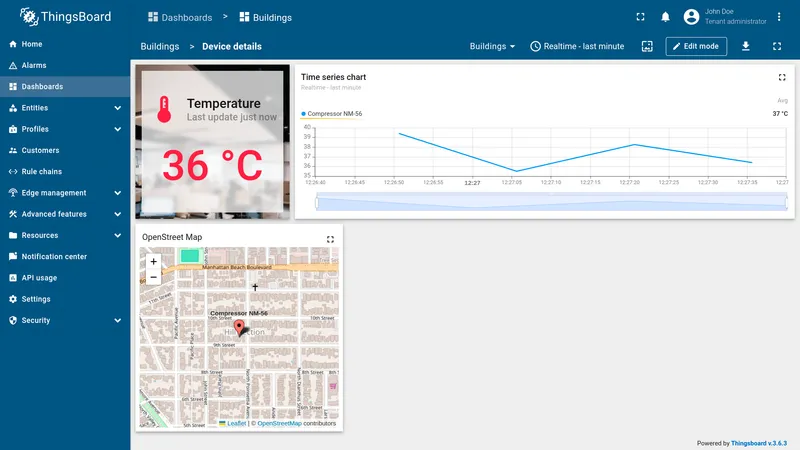Click the download dashboard icon

pyautogui.click(x=746, y=46)
